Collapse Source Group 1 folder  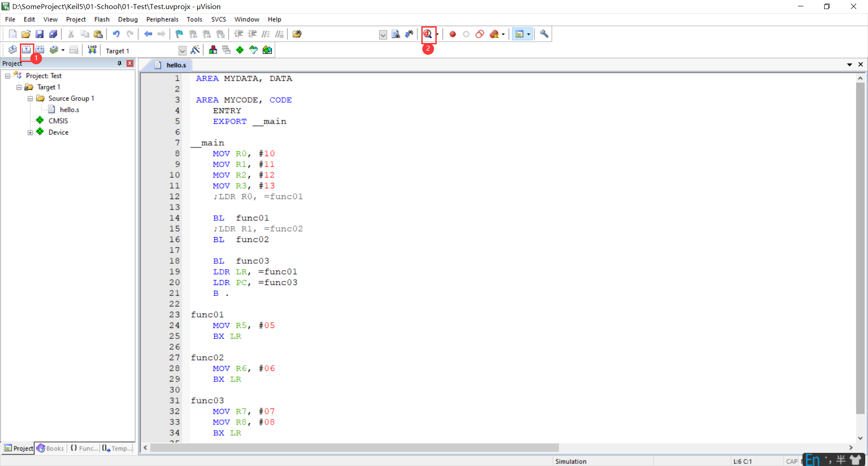[30, 99]
